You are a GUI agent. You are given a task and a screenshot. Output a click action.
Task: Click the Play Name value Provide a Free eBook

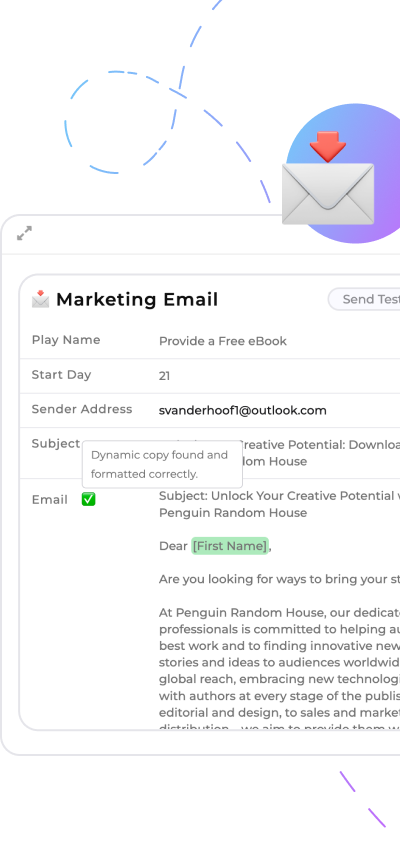(223, 341)
